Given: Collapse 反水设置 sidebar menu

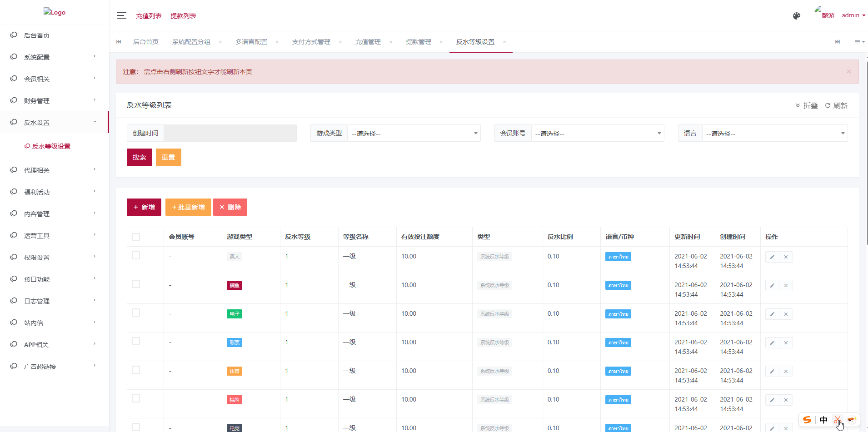Looking at the screenshot, I should [55, 122].
